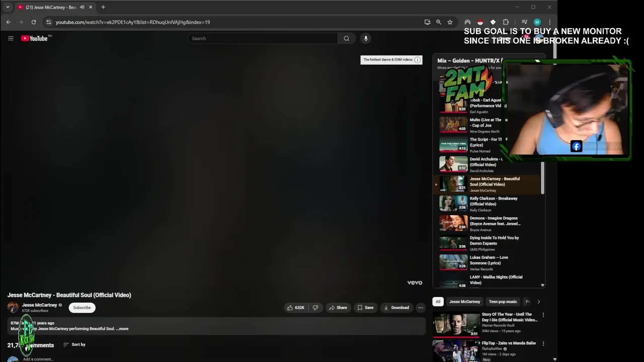This screenshot has width=644, height=362.
Task: Open the Story Of The Year video thumbnail
Action: 456,325
